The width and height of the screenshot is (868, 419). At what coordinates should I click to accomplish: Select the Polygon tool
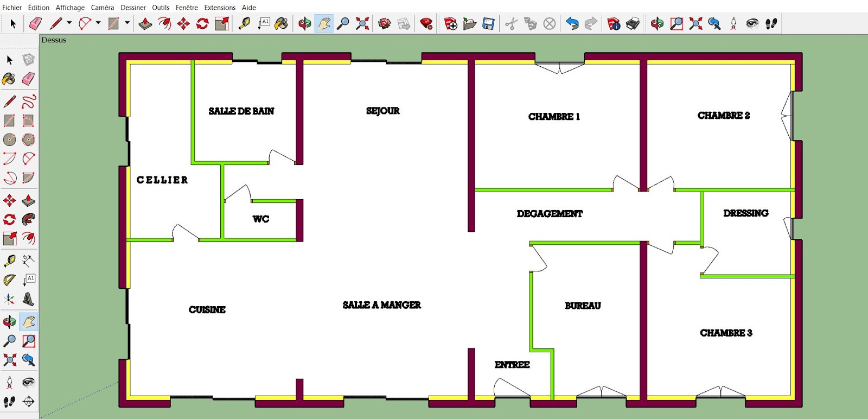pyautogui.click(x=28, y=139)
